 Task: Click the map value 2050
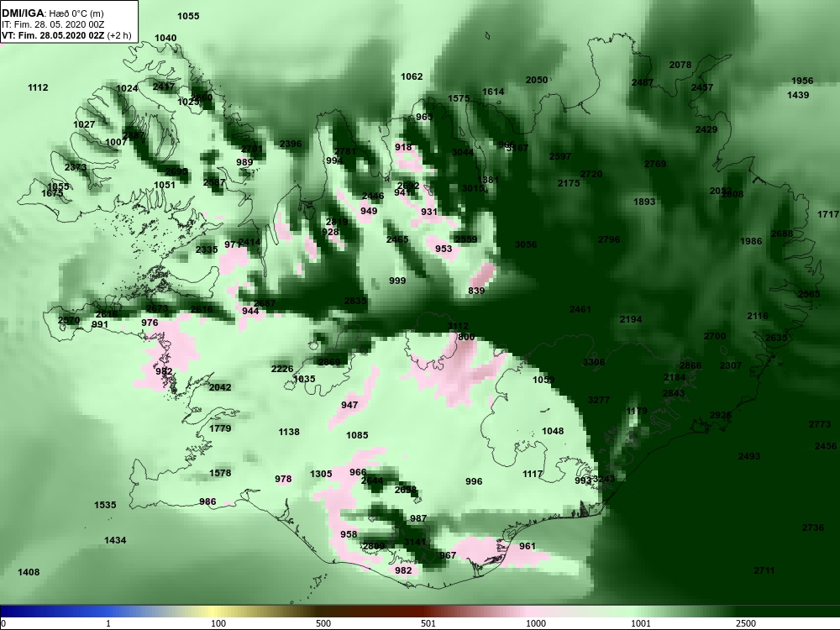[537, 80]
